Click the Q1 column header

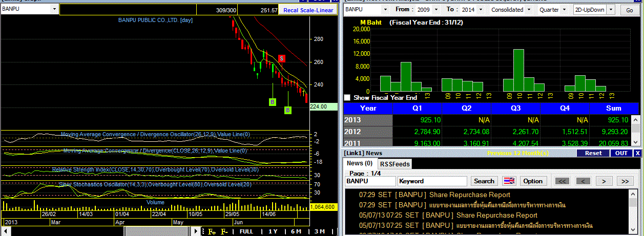417,109
